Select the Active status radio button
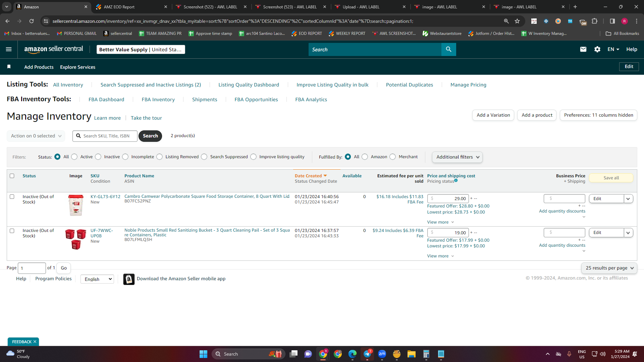This screenshot has width=644, height=362. point(74,157)
